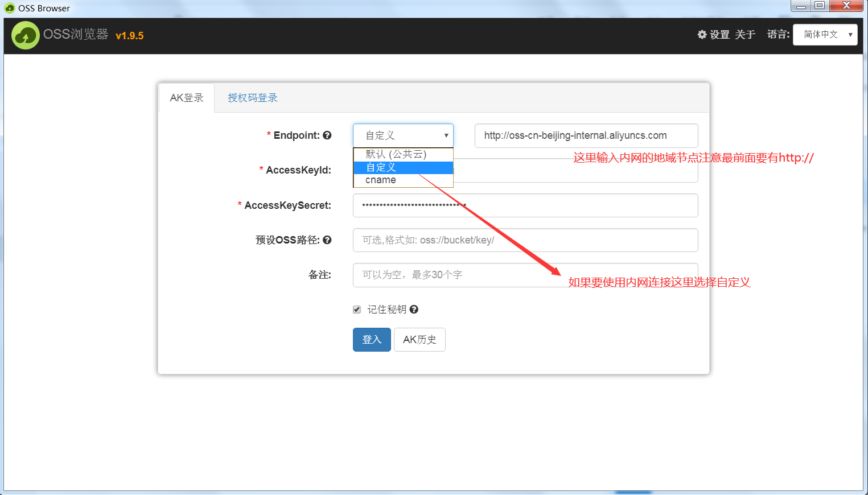This screenshot has height=495, width=868.
Task: Close the OSS Browser window
Action: [846, 6]
